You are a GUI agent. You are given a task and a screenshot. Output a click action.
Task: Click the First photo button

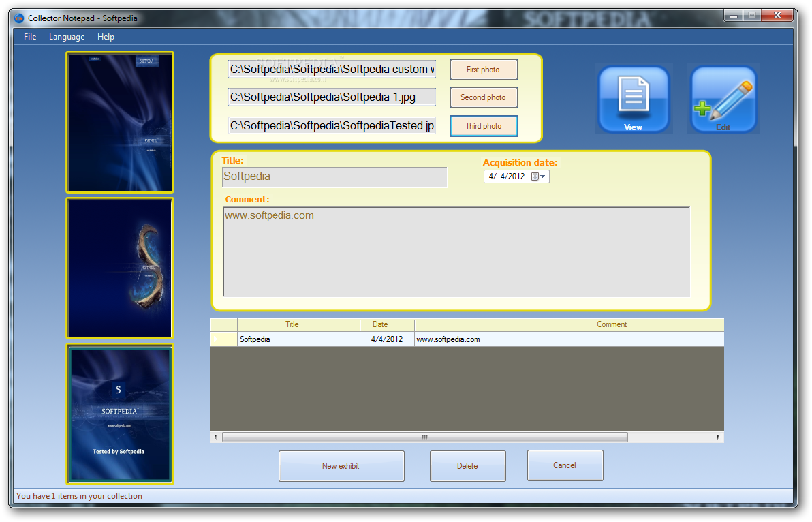pos(484,70)
